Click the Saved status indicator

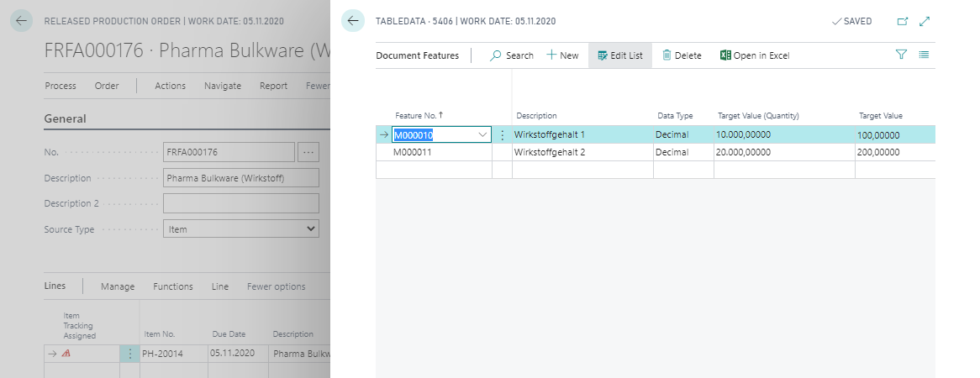[852, 21]
